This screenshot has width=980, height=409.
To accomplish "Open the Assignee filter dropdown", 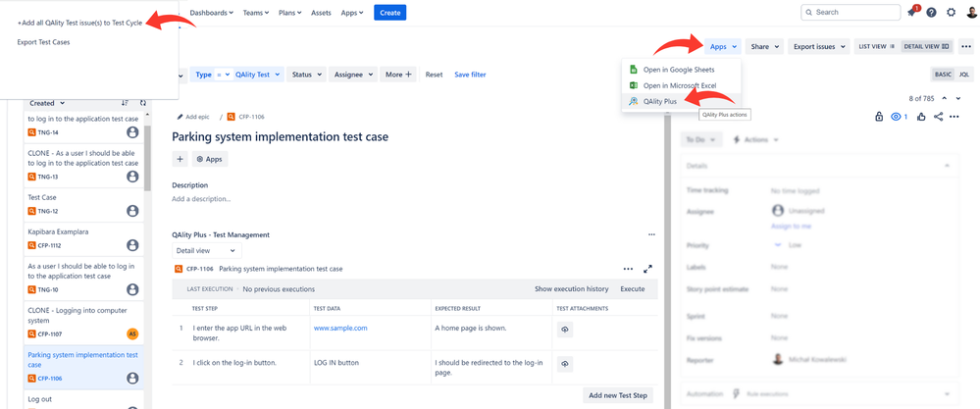I will coord(352,75).
